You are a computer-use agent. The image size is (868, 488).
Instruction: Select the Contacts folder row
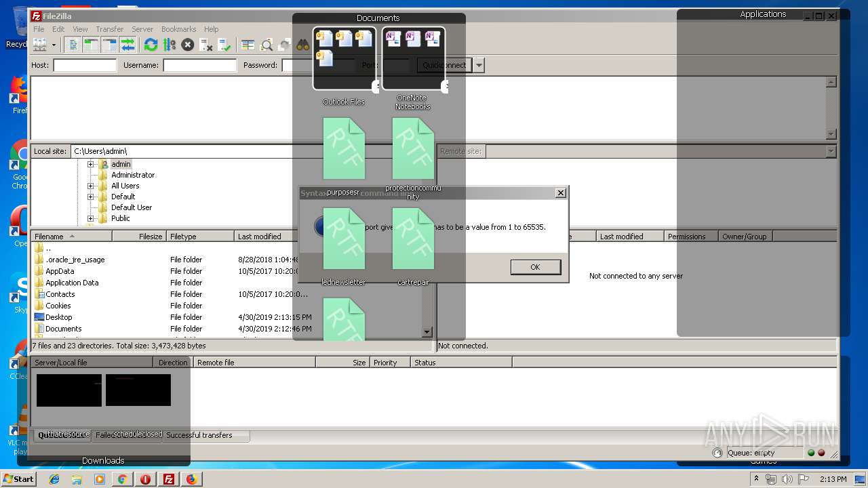tap(60, 294)
